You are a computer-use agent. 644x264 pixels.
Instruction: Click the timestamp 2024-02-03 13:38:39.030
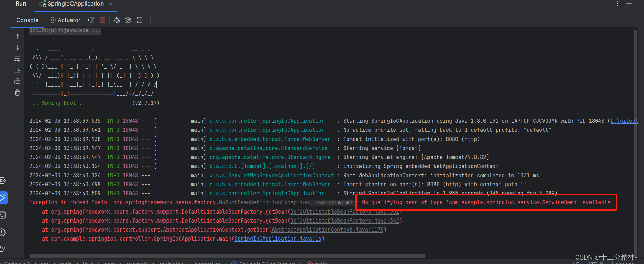(x=65, y=121)
